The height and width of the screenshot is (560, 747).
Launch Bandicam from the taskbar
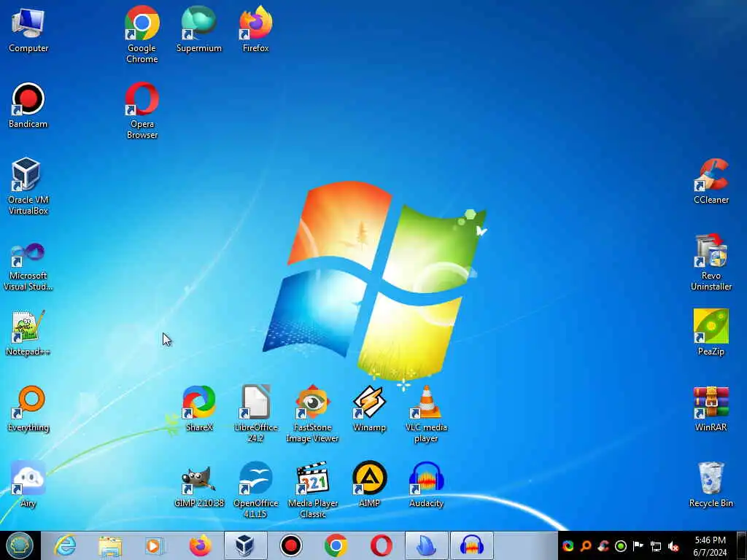coord(290,545)
